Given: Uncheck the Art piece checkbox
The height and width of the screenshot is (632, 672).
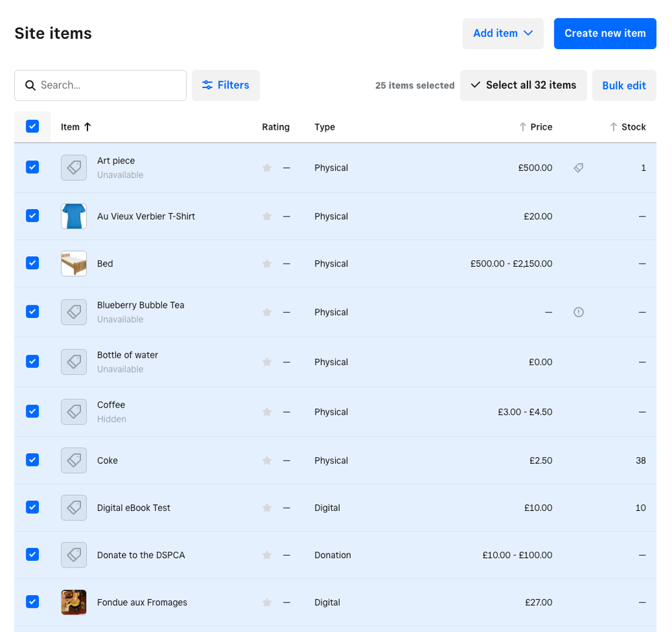Looking at the screenshot, I should [x=32, y=167].
